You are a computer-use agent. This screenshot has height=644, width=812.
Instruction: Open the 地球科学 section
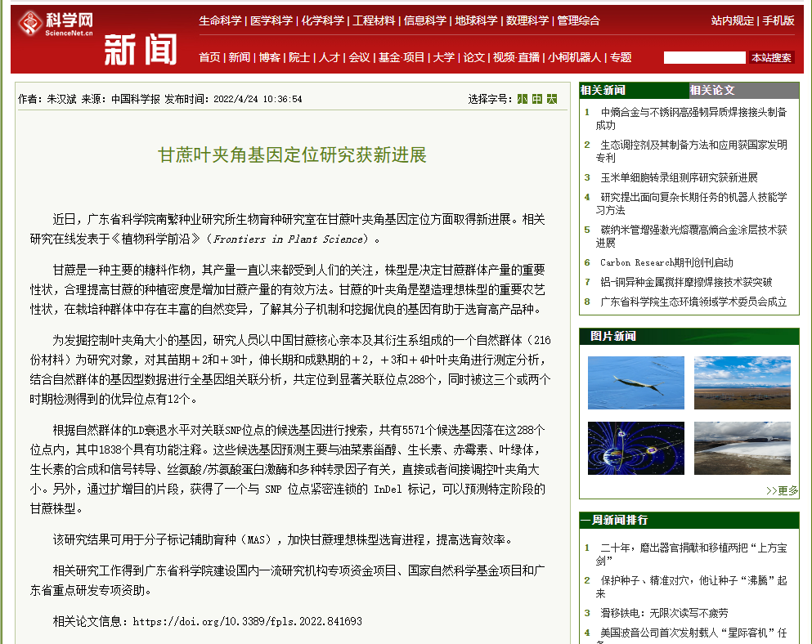(477, 20)
